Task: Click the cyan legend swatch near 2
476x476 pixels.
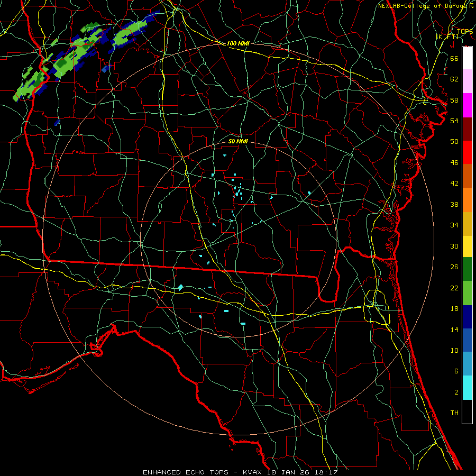Action: coord(467,388)
